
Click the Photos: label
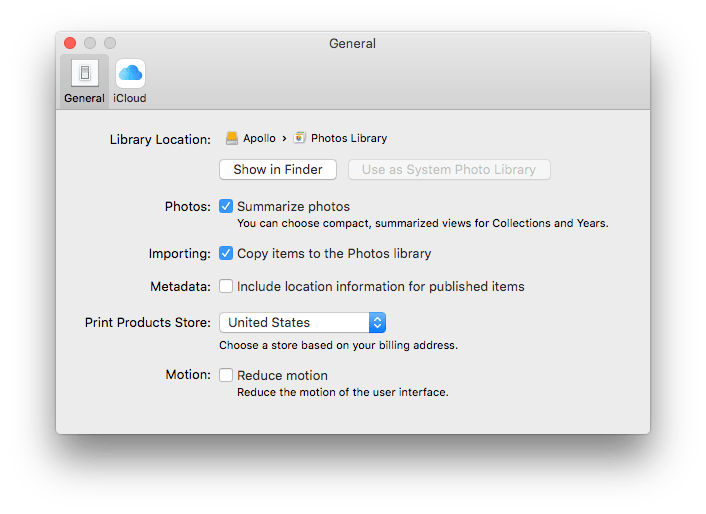pyautogui.click(x=188, y=207)
